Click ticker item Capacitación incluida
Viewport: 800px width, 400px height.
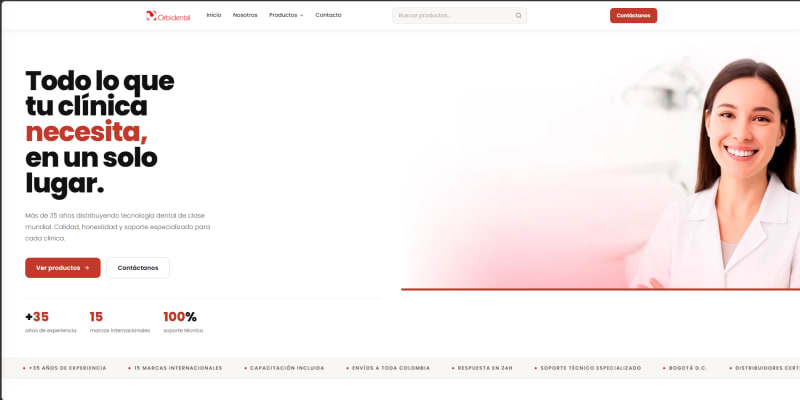[x=284, y=368]
